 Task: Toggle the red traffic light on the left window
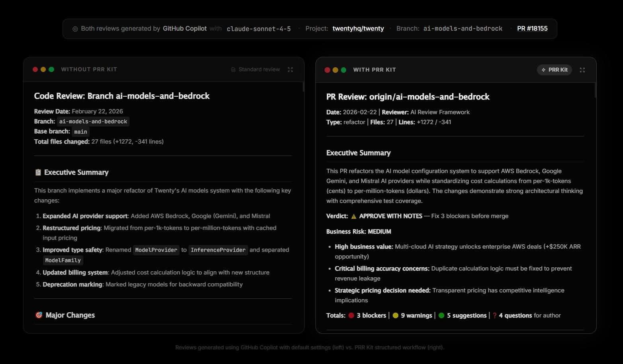[35, 69]
